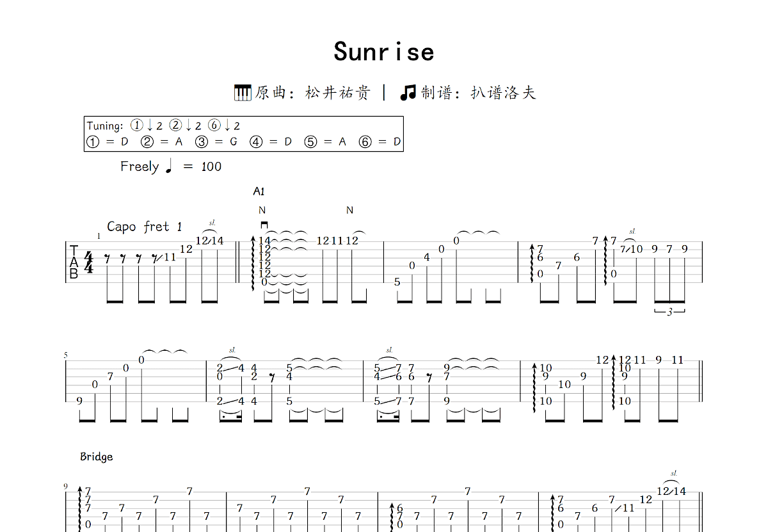This screenshot has height=532, width=768.
Task: Select the Bridge section label
Action: click(x=96, y=456)
